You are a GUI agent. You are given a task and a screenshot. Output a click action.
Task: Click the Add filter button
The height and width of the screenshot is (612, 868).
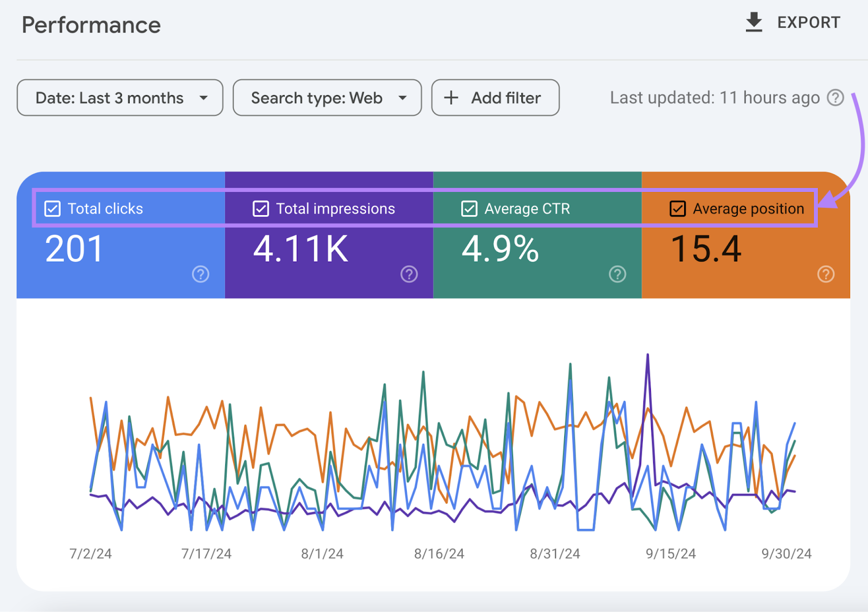(x=495, y=98)
